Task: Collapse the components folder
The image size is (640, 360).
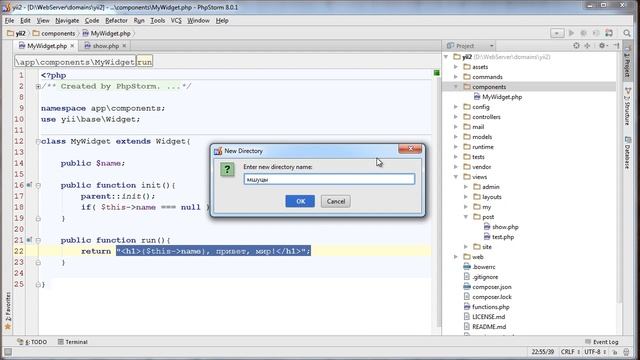Action: point(456,87)
